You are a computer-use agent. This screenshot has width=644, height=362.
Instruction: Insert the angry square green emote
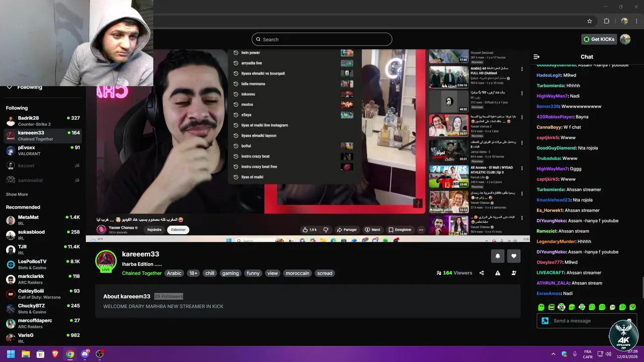551,307
